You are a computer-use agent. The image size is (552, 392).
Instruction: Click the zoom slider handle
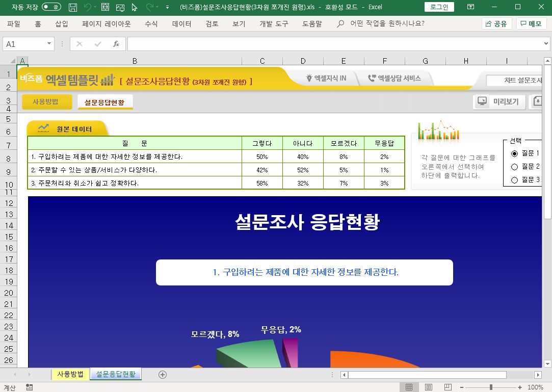click(491, 387)
